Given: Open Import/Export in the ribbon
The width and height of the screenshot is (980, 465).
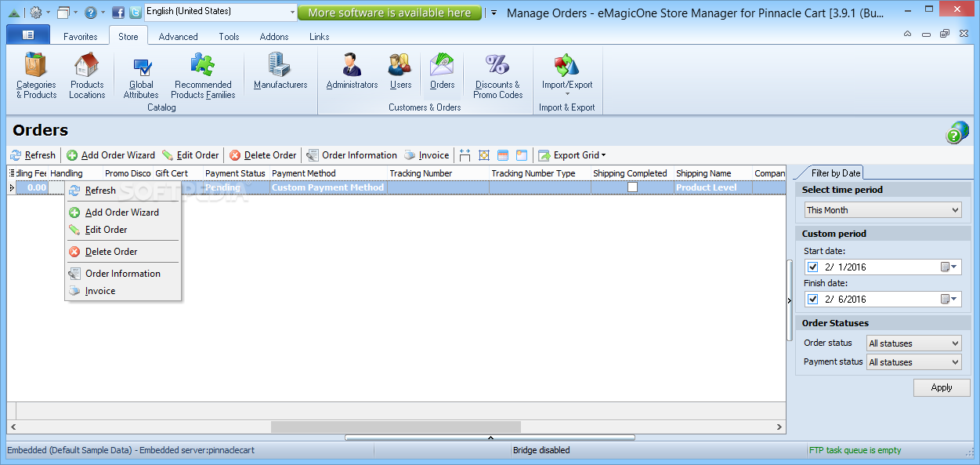Looking at the screenshot, I should click(567, 76).
